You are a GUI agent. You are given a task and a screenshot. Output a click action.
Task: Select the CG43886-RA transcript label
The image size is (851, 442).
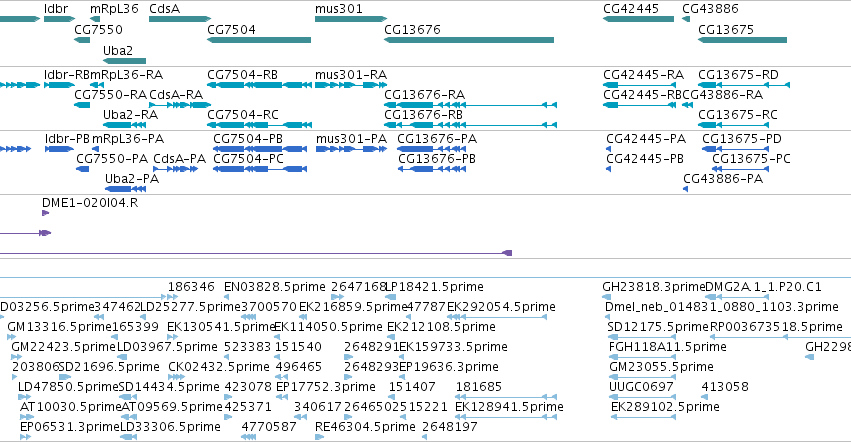(x=723, y=94)
